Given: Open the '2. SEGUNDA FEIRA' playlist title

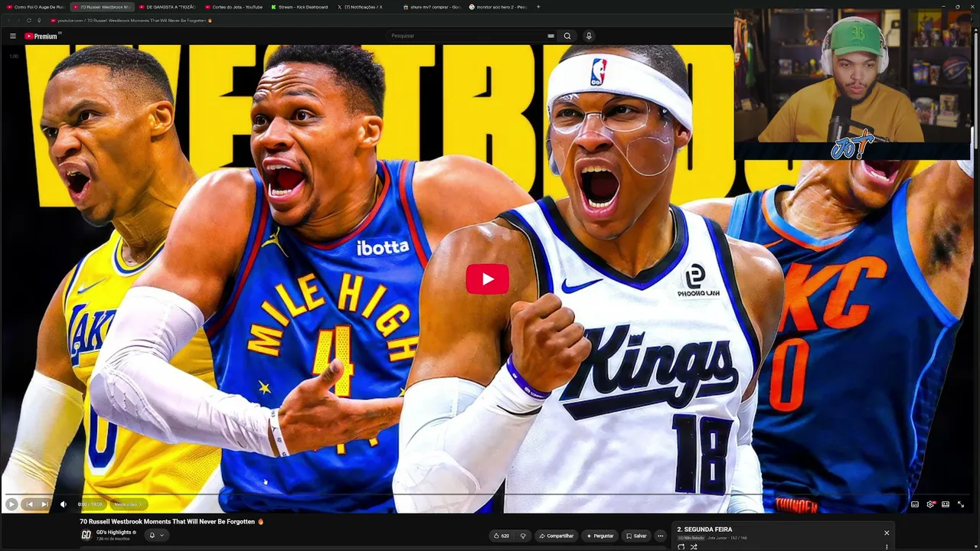Looking at the screenshot, I should pyautogui.click(x=704, y=530).
